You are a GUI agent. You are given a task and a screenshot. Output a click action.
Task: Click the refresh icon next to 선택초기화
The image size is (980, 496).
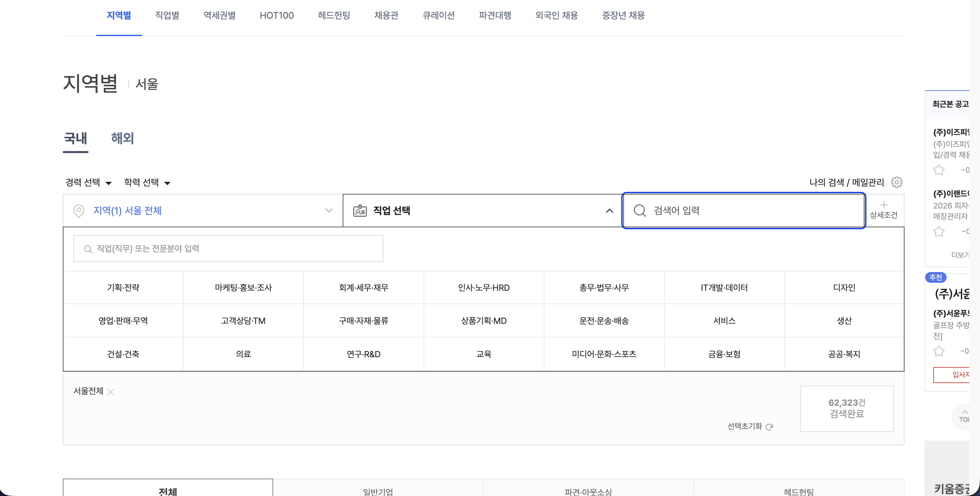(769, 427)
